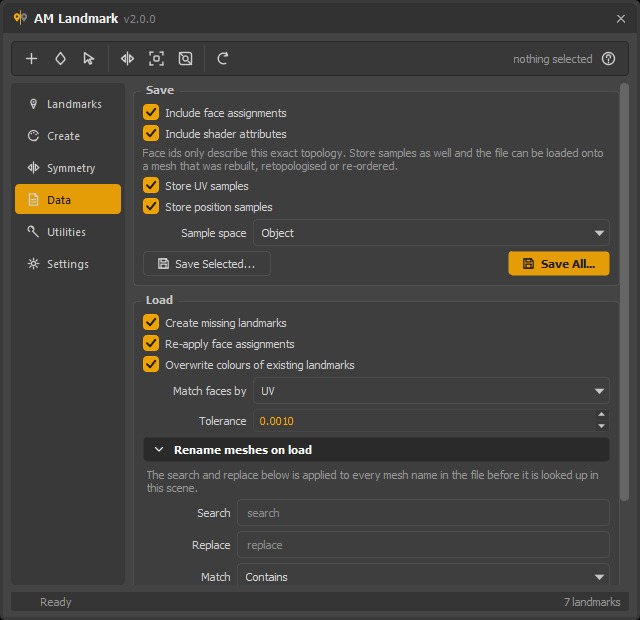
Task: Open help via the question mark icon
Action: tap(608, 59)
